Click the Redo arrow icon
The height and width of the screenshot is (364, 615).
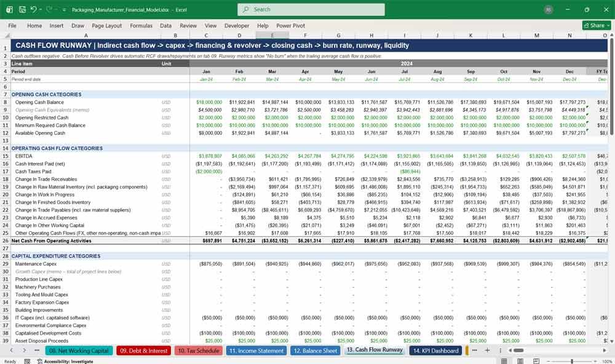coord(49,9)
